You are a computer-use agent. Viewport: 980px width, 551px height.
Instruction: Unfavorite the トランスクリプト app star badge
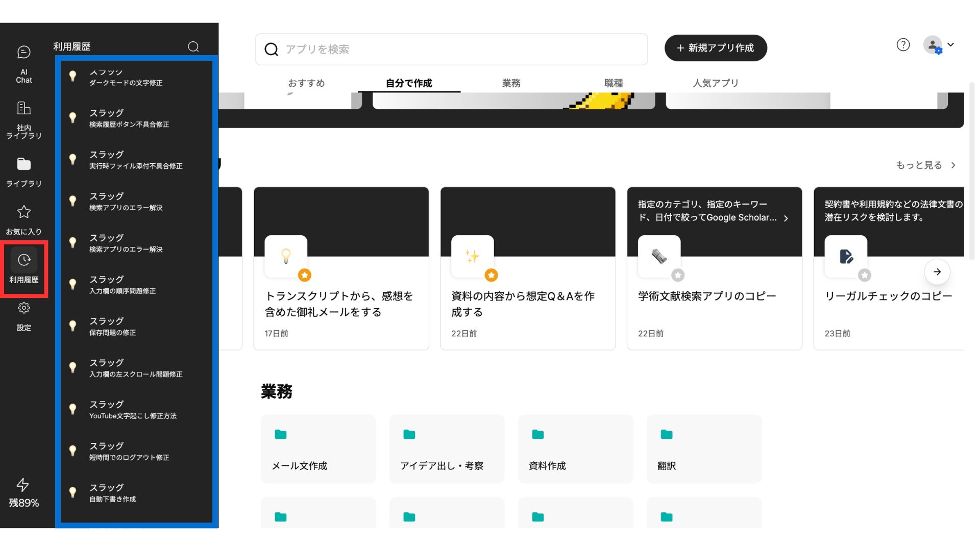click(305, 275)
